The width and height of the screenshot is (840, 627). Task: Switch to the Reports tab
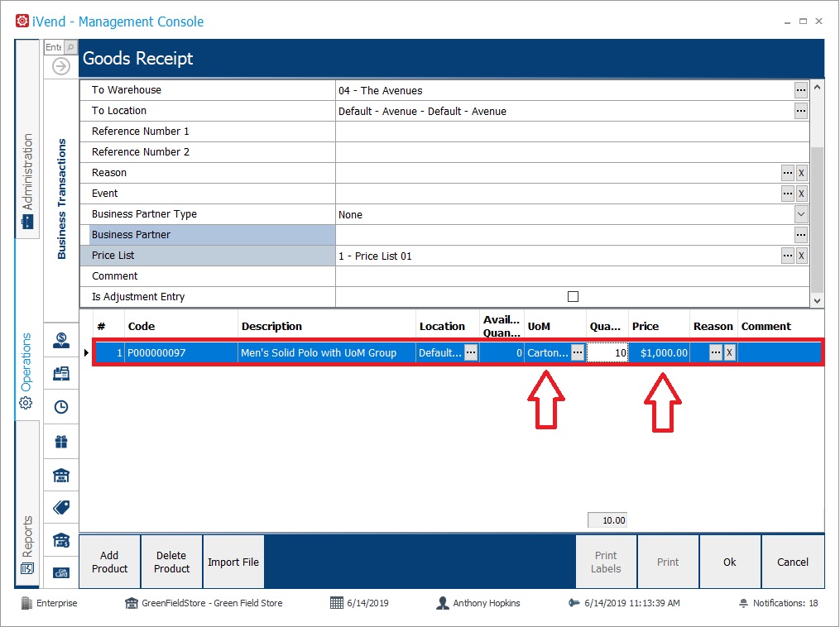27,503
